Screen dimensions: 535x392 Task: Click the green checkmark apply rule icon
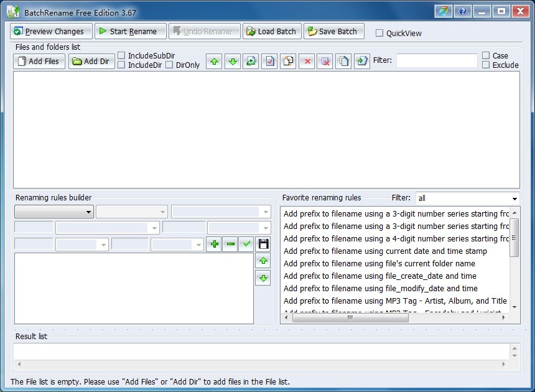pos(246,244)
